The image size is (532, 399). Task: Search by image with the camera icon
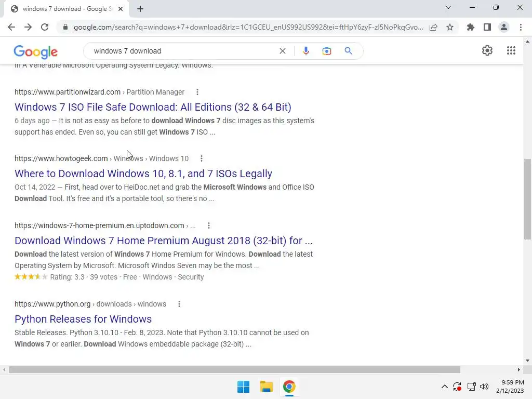click(327, 51)
